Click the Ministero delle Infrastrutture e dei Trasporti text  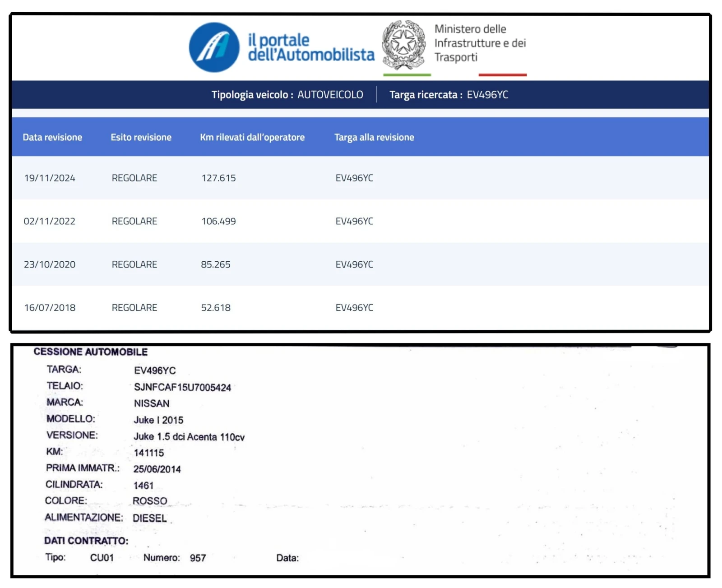(480, 43)
